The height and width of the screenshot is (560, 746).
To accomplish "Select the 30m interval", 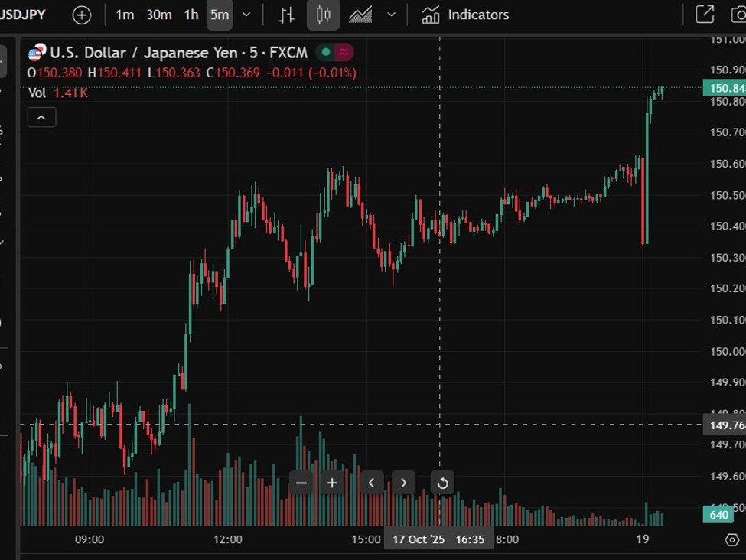I will click(158, 15).
